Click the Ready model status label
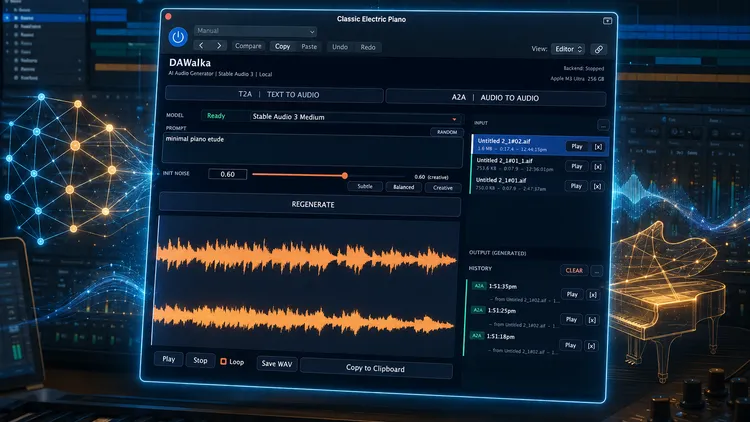750x422 pixels. point(216,116)
